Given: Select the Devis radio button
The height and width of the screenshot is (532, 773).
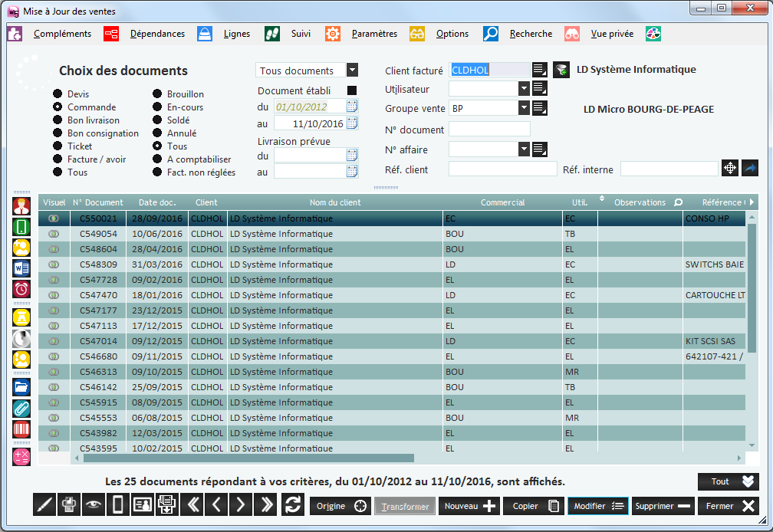Looking at the screenshot, I should tap(58, 94).
